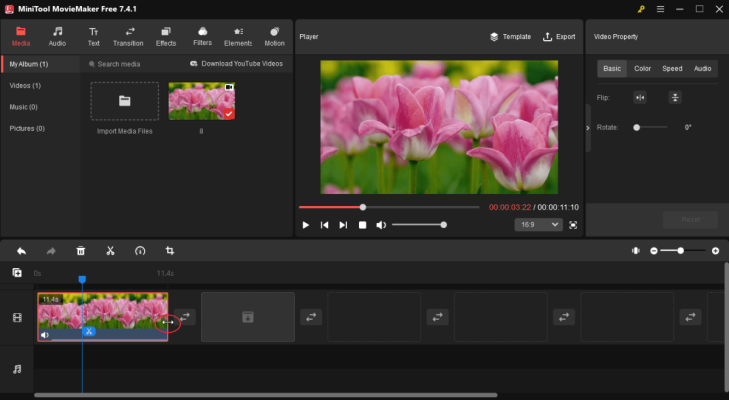Switch to the Transition tab
729x400 pixels.
click(128, 37)
